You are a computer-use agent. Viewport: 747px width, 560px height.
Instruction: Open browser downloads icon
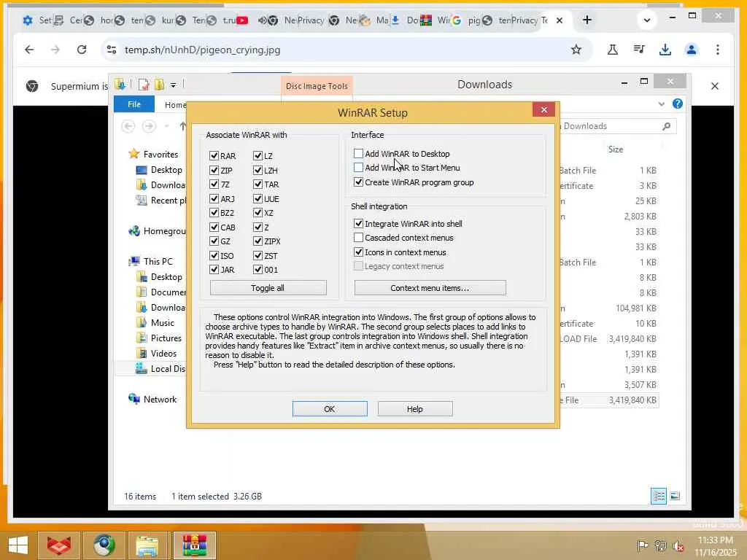[665, 50]
